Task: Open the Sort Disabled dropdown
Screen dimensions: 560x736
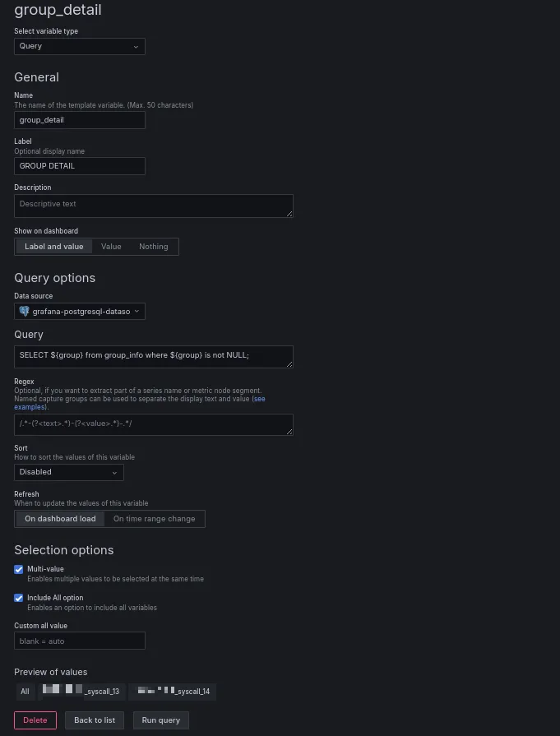Action: point(69,472)
